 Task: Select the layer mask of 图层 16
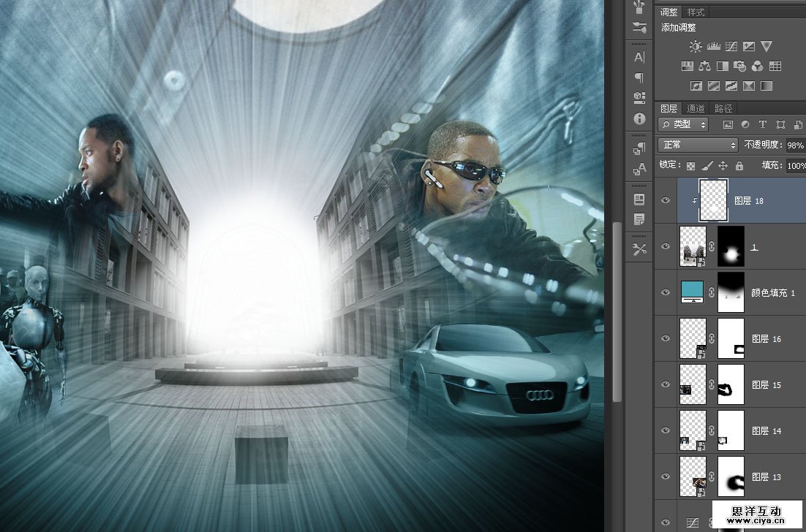(731, 338)
